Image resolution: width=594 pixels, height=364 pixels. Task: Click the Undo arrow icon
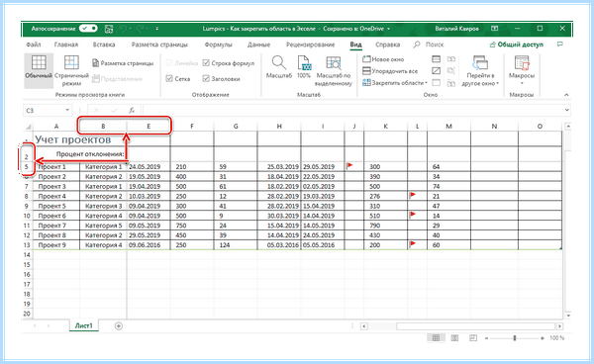click(123, 29)
